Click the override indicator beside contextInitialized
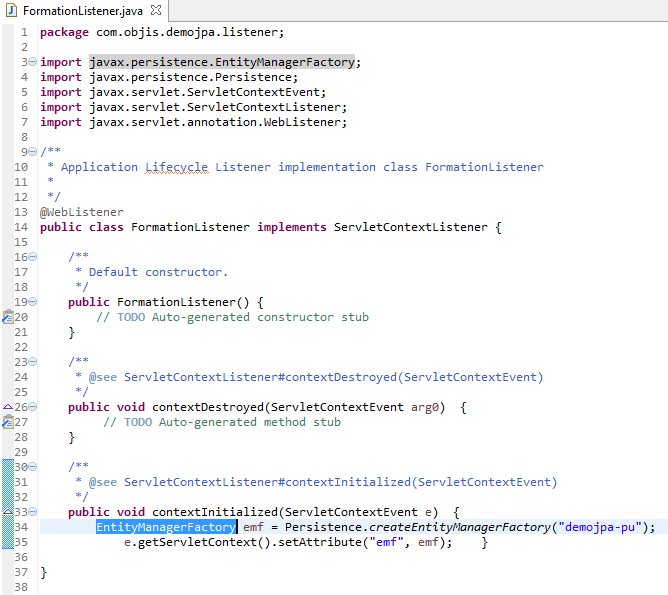The image size is (668, 595). point(7,512)
